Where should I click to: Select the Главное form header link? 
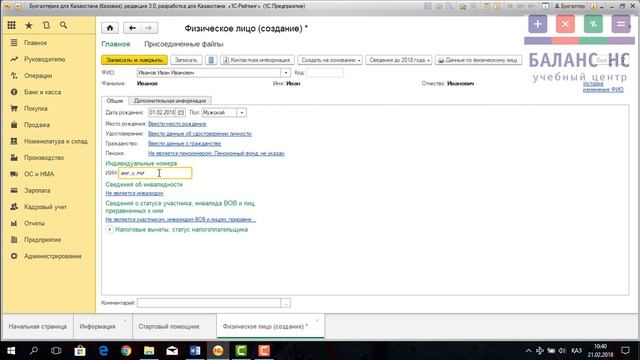(116, 44)
